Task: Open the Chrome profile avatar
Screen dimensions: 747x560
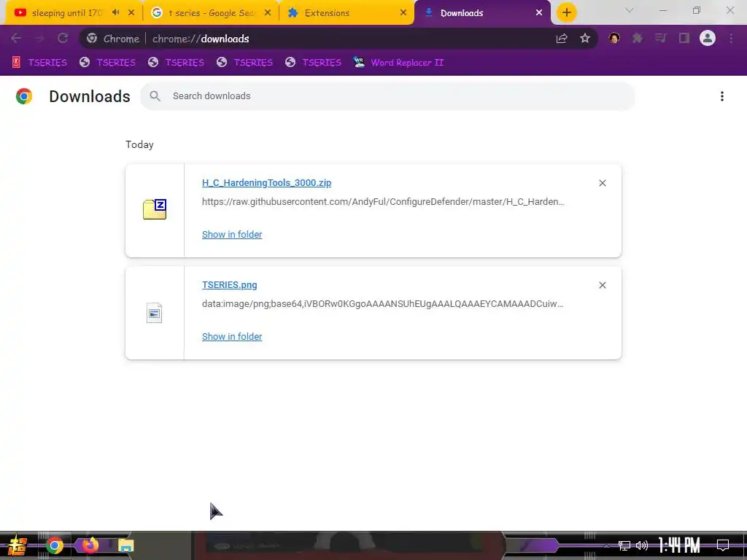Action: 708,39
